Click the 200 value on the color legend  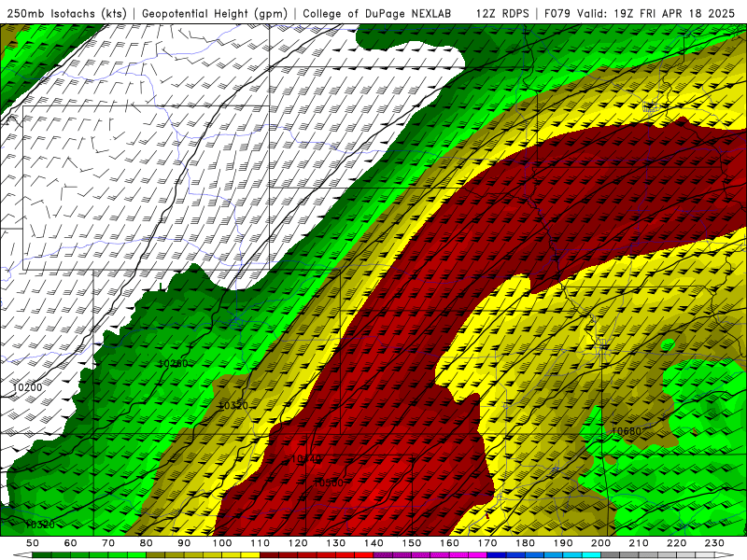600,543
